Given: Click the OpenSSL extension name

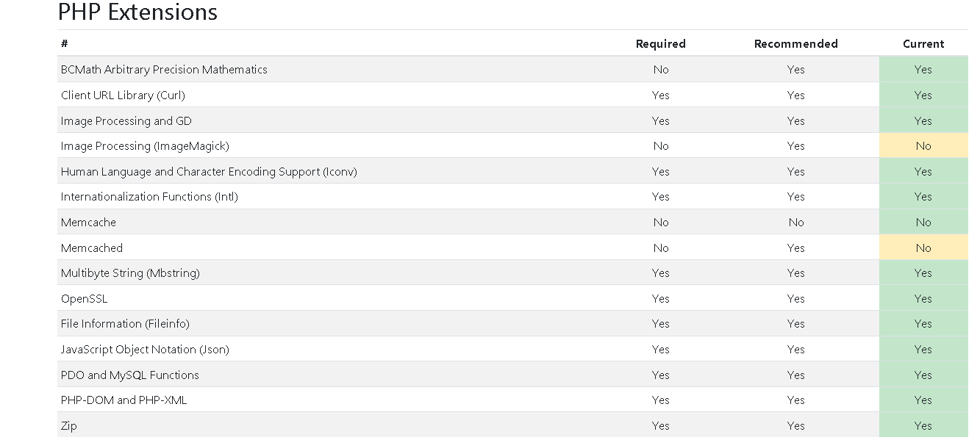Looking at the screenshot, I should [x=84, y=299].
